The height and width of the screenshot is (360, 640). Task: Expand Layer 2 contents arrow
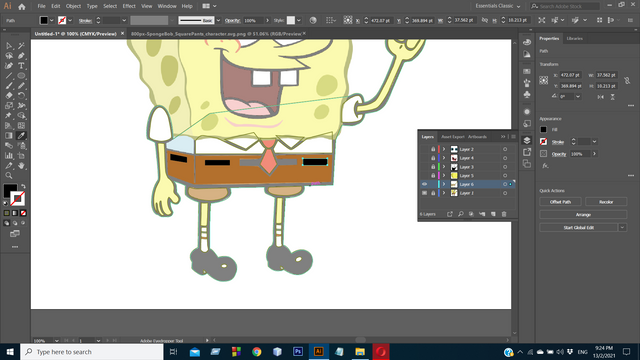point(444,149)
